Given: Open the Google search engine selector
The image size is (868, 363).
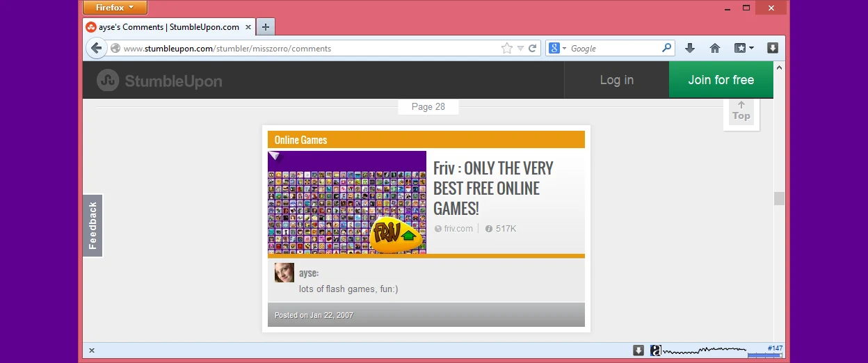Looking at the screenshot, I should click(x=558, y=49).
